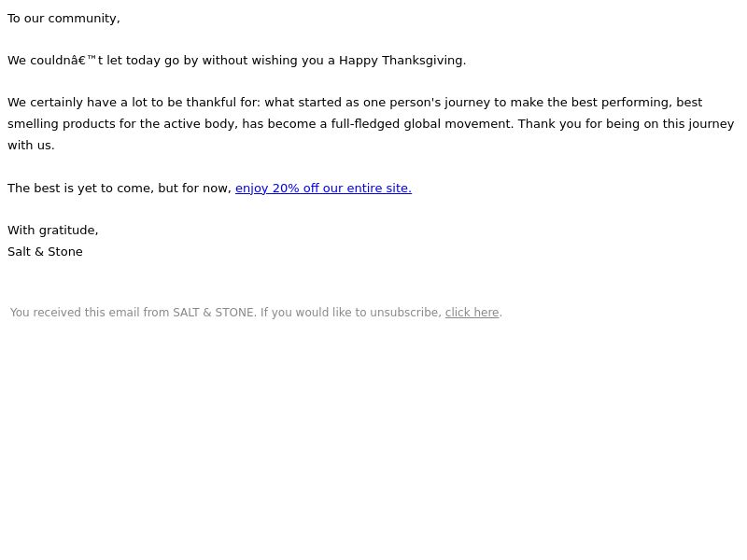Open the 'enjoy 20% off our entire site' link
Viewport: 747px width, 560px height.
pos(323,189)
